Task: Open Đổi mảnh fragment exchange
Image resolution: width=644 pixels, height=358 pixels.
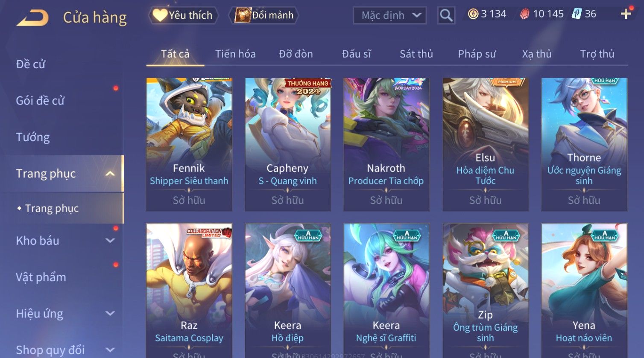Action: point(263,15)
